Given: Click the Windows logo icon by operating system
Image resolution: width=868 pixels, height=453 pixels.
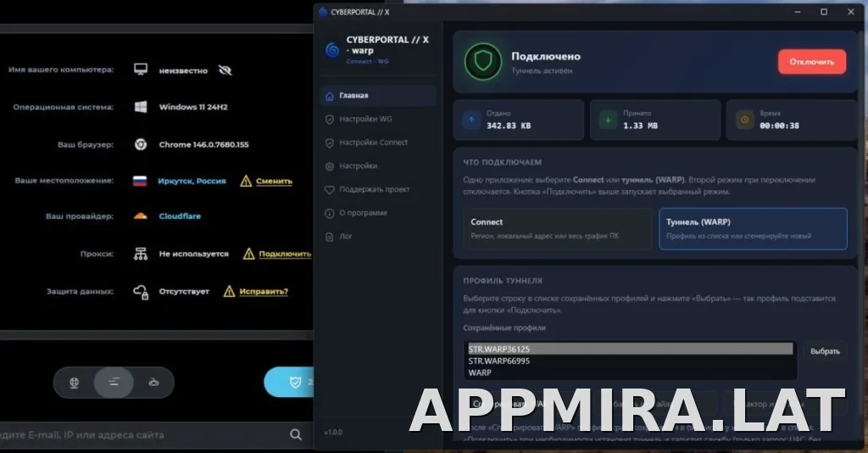Looking at the screenshot, I should pyautogui.click(x=141, y=107).
